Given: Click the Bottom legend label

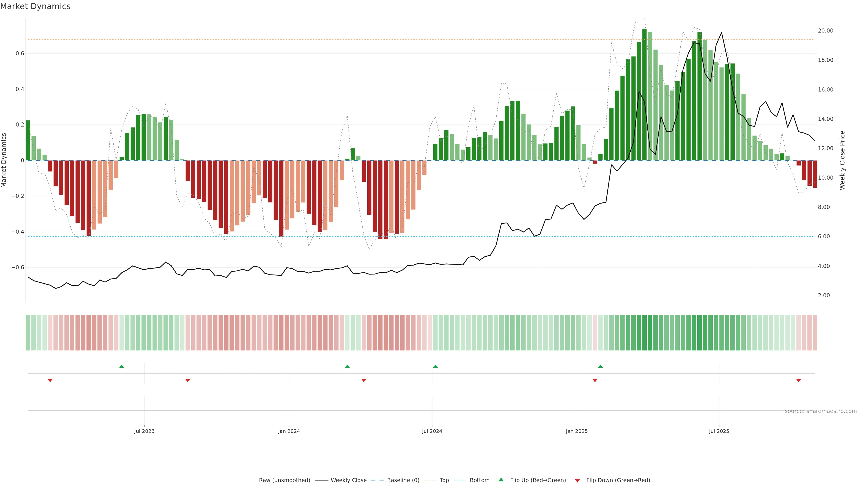Looking at the screenshot, I should pos(479,480).
